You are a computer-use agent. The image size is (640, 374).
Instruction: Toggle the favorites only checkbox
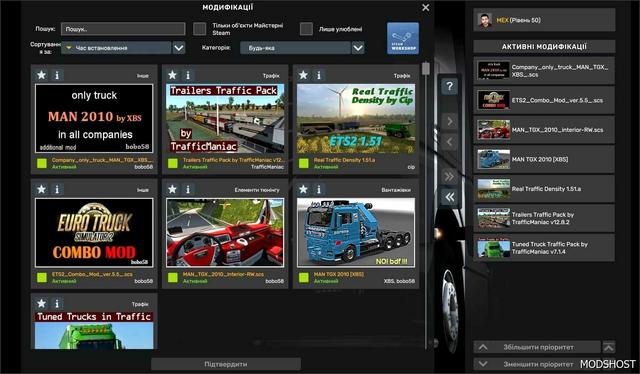coord(306,29)
